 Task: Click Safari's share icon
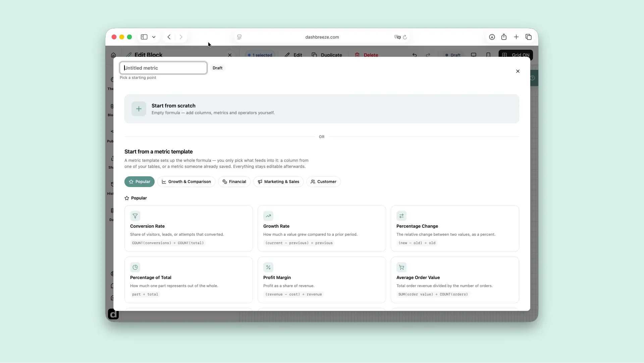(504, 37)
